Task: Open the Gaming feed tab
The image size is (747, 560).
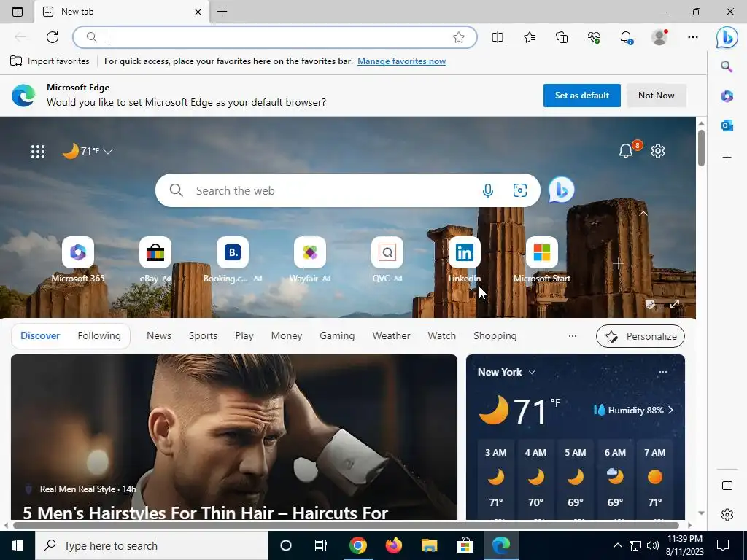Action: (x=337, y=335)
